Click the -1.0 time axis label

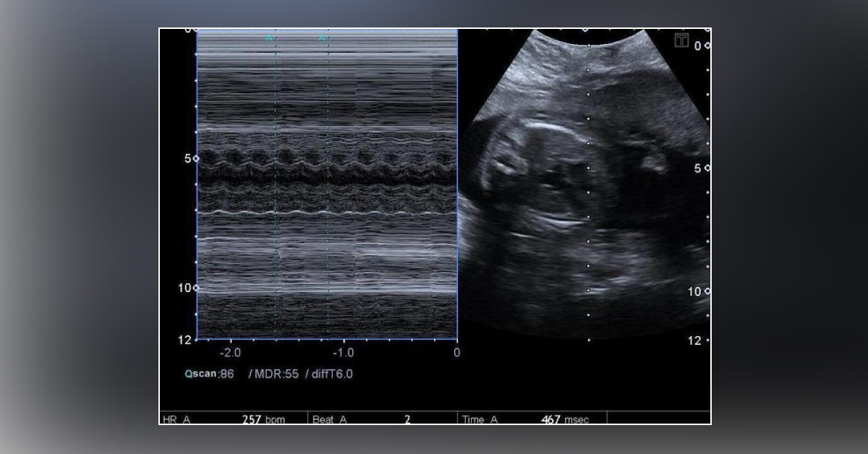tap(343, 353)
